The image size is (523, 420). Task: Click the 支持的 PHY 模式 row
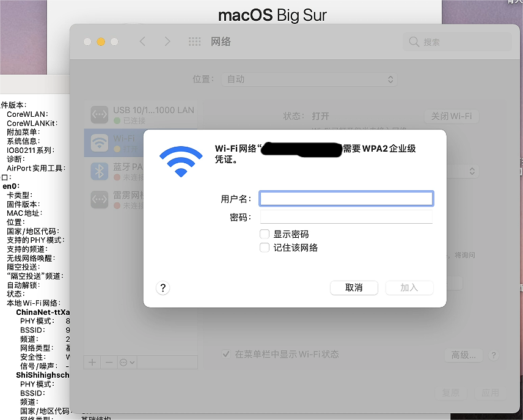click(x=35, y=240)
